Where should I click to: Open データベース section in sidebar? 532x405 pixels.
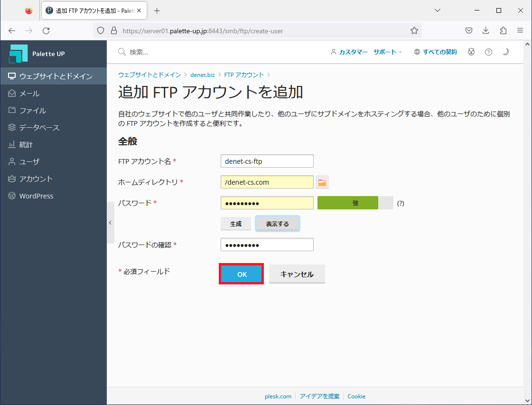point(53,127)
